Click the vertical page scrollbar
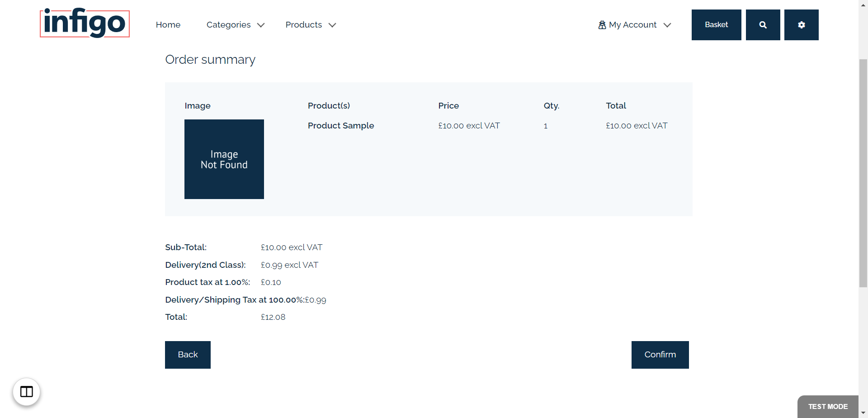Screen dimensions: 868x418 pyautogui.click(x=863, y=173)
